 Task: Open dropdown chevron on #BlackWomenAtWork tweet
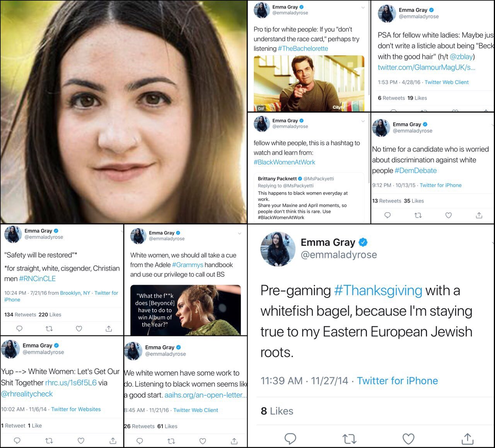pos(363,121)
